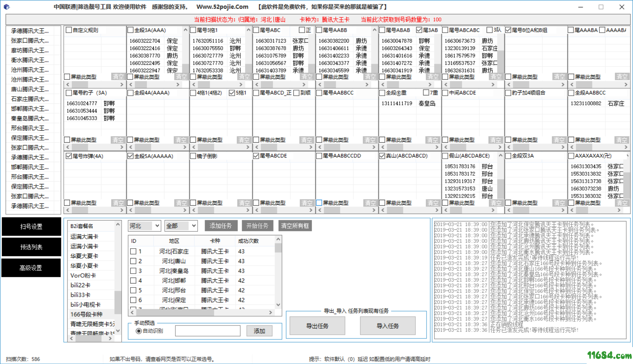The height and width of the screenshot is (364, 633).
Task: Open the 河北 province dropdown
Action: click(x=144, y=226)
